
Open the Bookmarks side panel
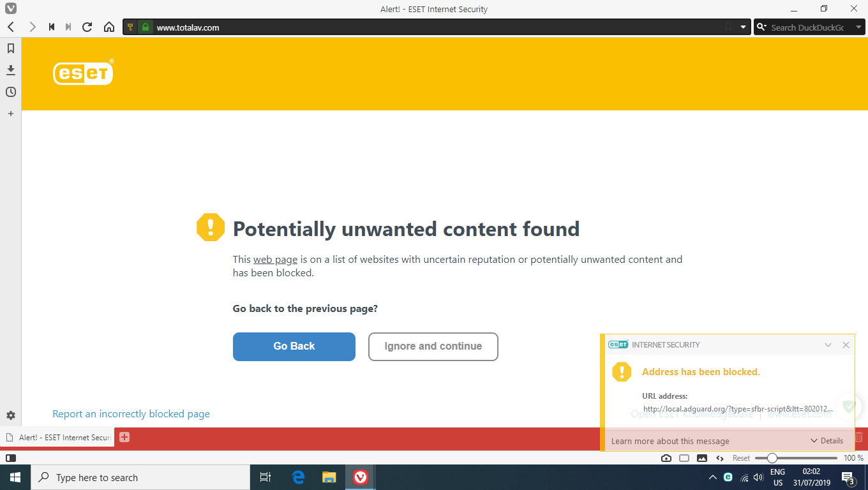point(11,48)
